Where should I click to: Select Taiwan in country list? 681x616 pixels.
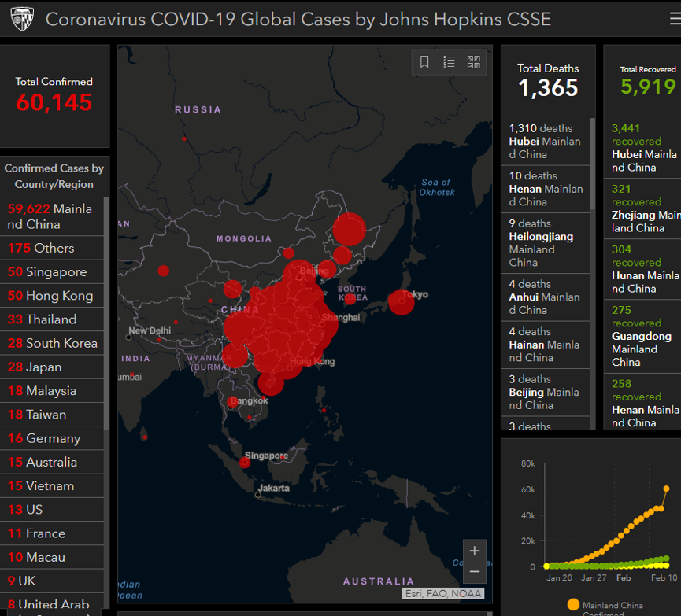(x=52, y=415)
